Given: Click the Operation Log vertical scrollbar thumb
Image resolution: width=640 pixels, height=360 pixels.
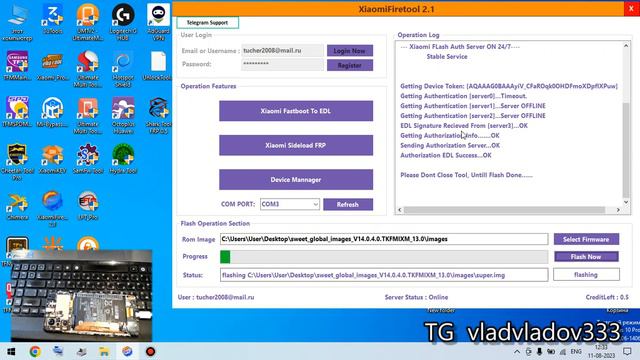Looking at the screenshot, I should tap(626, 150).
